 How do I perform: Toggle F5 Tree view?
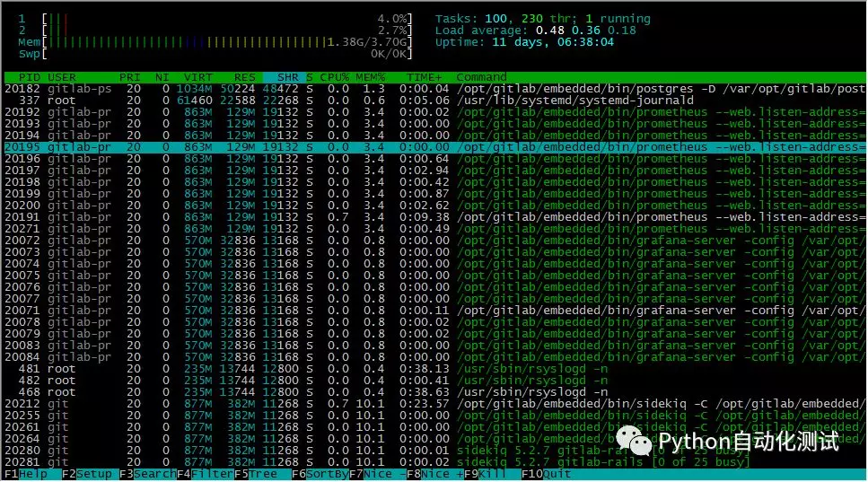259,474
